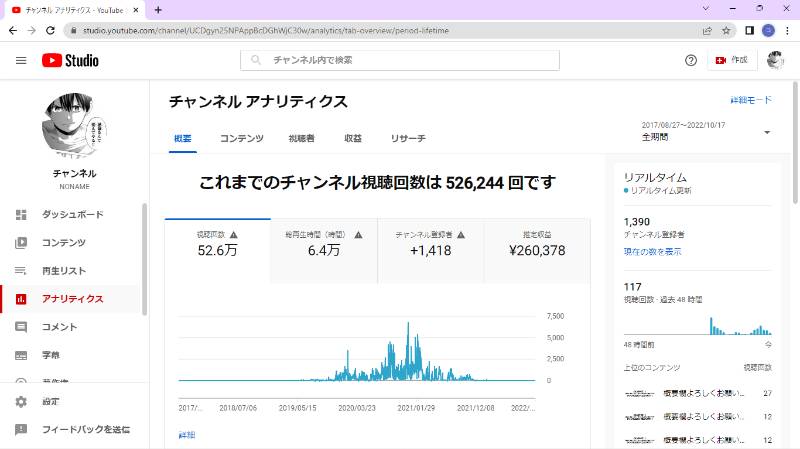Click the 1,390 subscriber count
This screenshot has width=800, height=449.
point(637,222)
